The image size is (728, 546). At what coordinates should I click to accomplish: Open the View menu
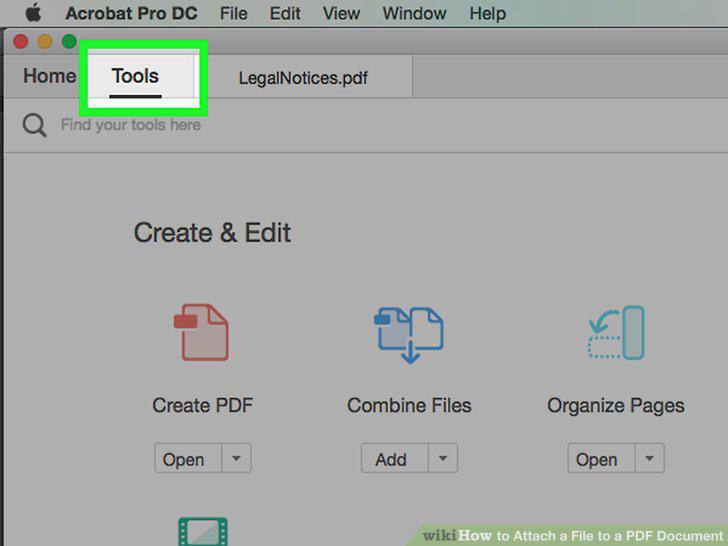tap(341, 13)
